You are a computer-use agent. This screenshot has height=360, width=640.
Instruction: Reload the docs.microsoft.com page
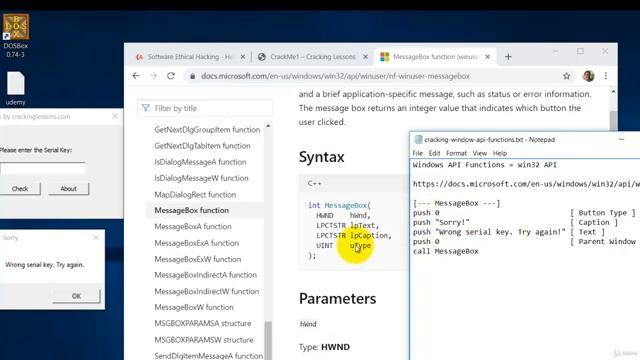pos(171,76)
